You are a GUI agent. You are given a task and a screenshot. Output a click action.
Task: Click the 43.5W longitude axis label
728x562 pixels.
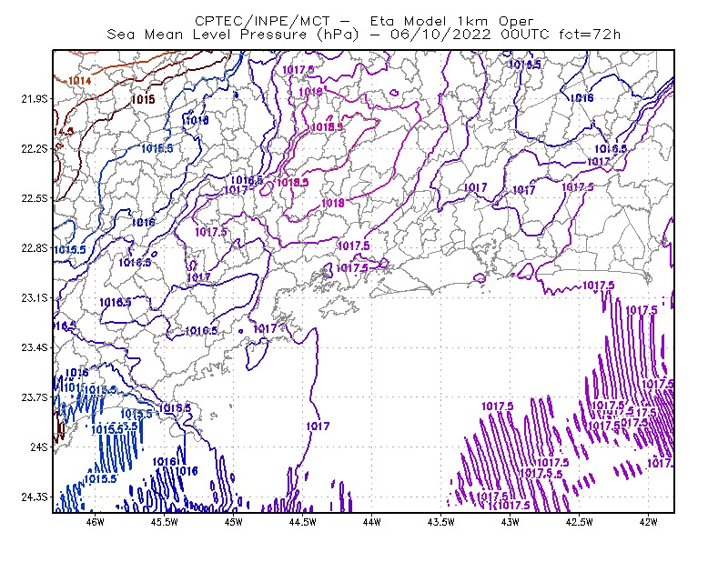point(441,522)
